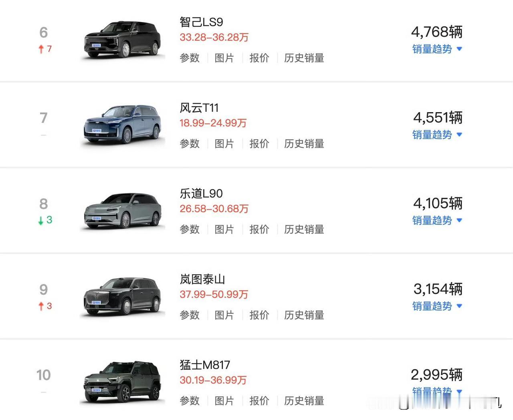Screen dimensions: 513x420
Task: Expand 销量趋势 for 乐道L90
Action: (437, 221)
